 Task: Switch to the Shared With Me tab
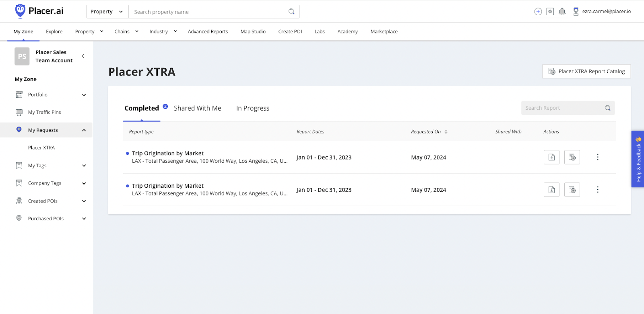198,108
